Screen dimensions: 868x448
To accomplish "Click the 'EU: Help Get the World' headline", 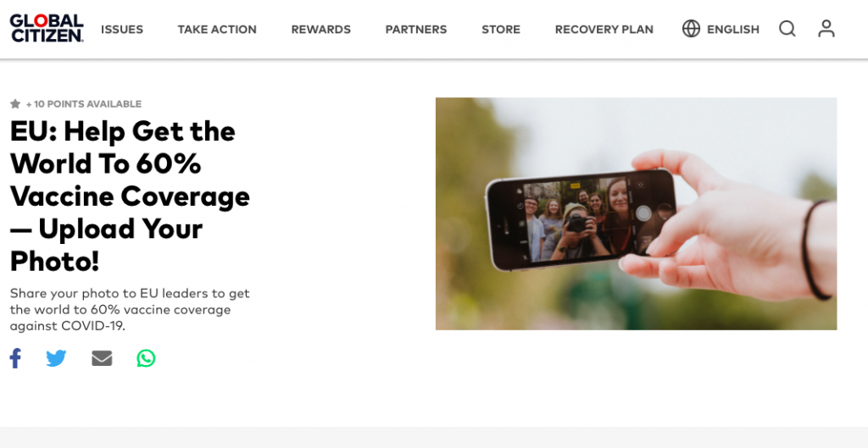I will point(130,196).
